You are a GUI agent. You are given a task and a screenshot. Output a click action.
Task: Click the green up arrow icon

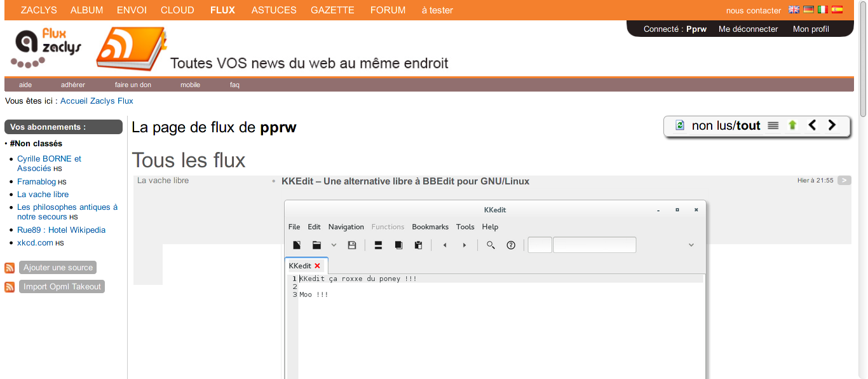pos(792,126)
